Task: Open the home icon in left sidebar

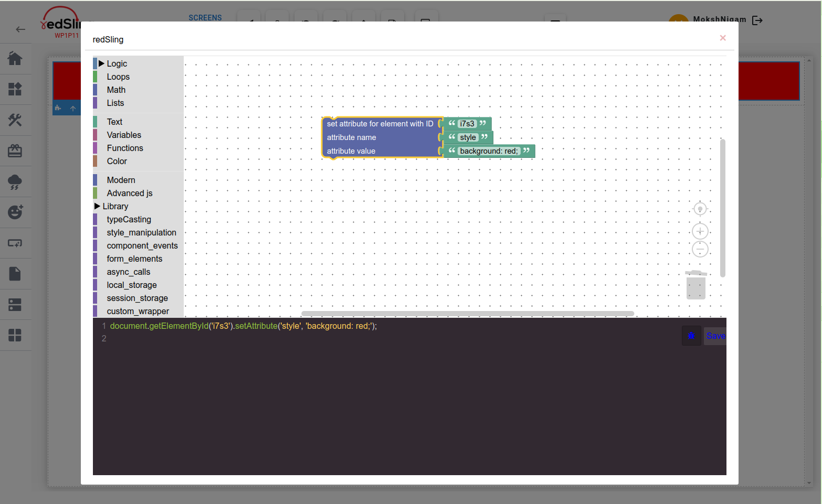Action: pos(15,58)
